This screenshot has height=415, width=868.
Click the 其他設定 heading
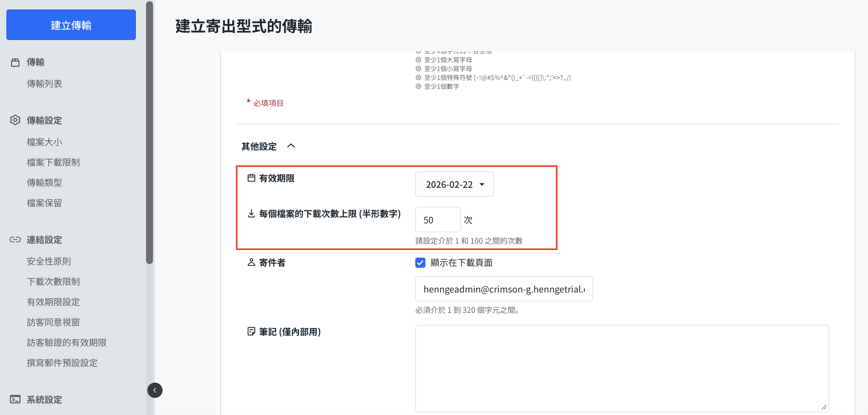[x=259, y=146]
